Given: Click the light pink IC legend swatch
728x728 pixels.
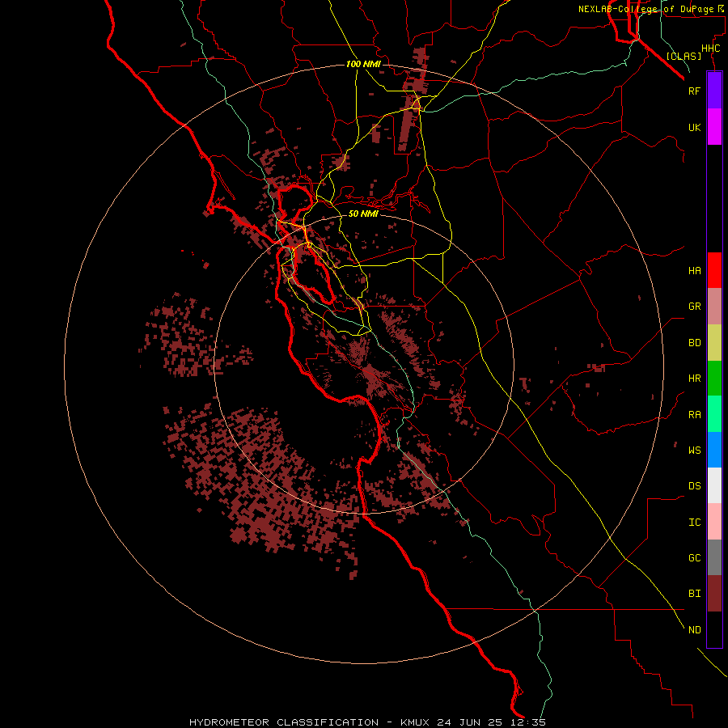Looking at the screenshot, I should 714,522.
